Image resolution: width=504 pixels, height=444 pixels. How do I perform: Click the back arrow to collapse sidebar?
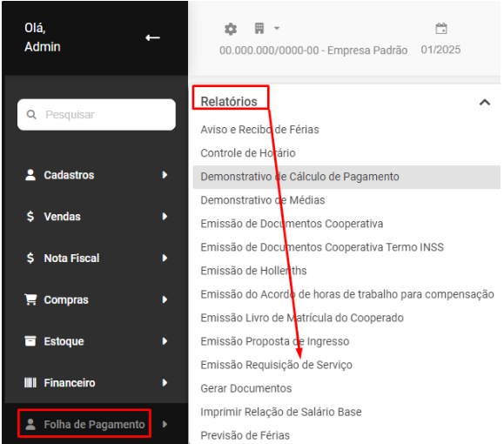(152, 38)
